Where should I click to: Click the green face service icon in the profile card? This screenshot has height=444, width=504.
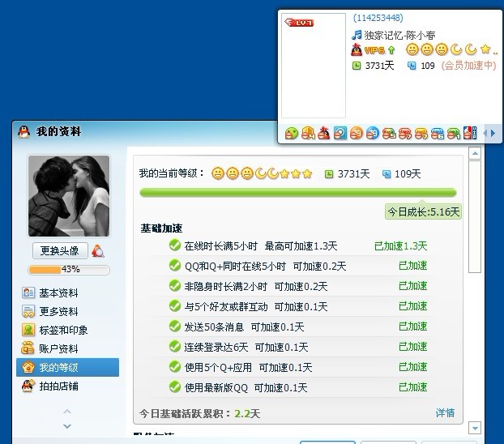[291, 133]
